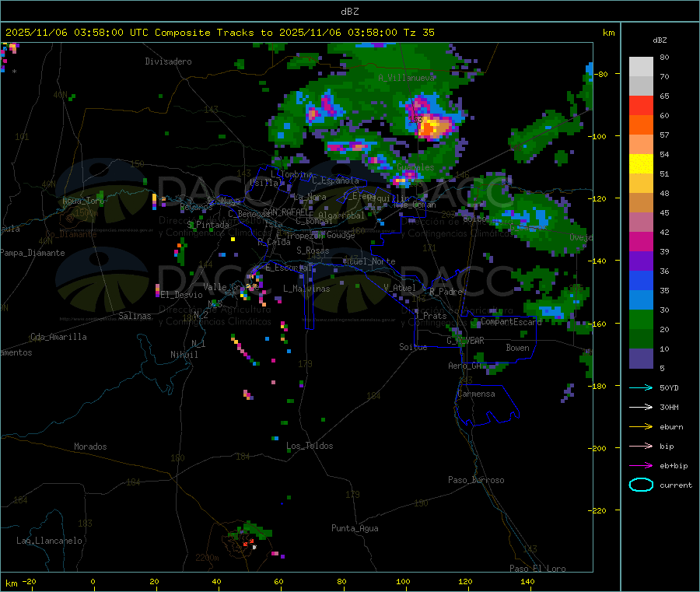Click the 'eburn' legend text

click(671, 427)
